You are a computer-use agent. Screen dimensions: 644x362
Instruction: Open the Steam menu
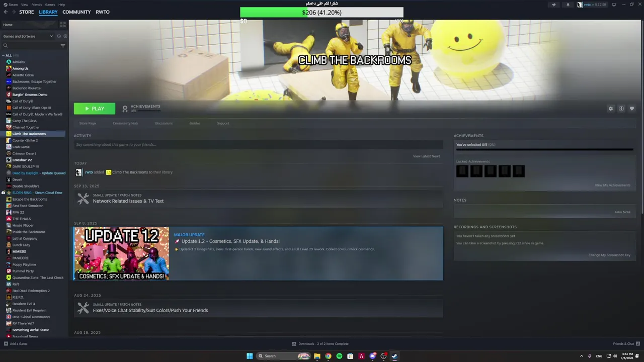[14, 5]
